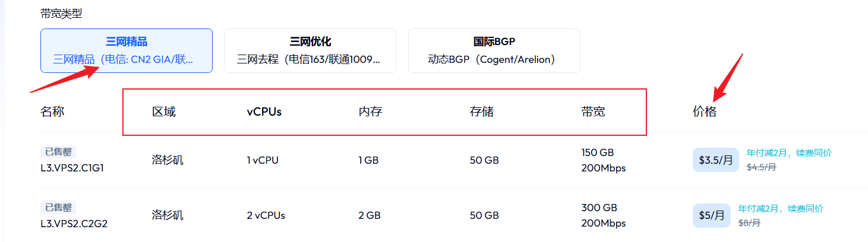The height and width of the screenshot is (242, 868).
Task: Switch to 三网优化 bandwidth option
Action: pos(310,50)
